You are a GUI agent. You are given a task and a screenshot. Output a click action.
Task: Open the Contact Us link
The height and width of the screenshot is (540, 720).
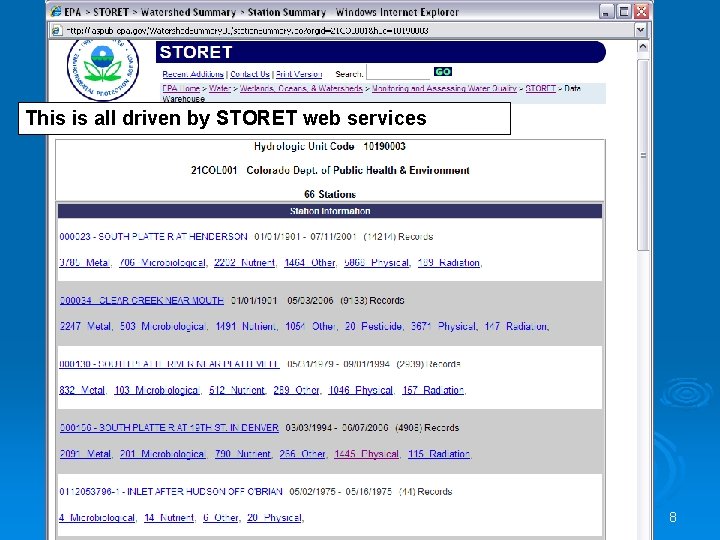point(250,74)
